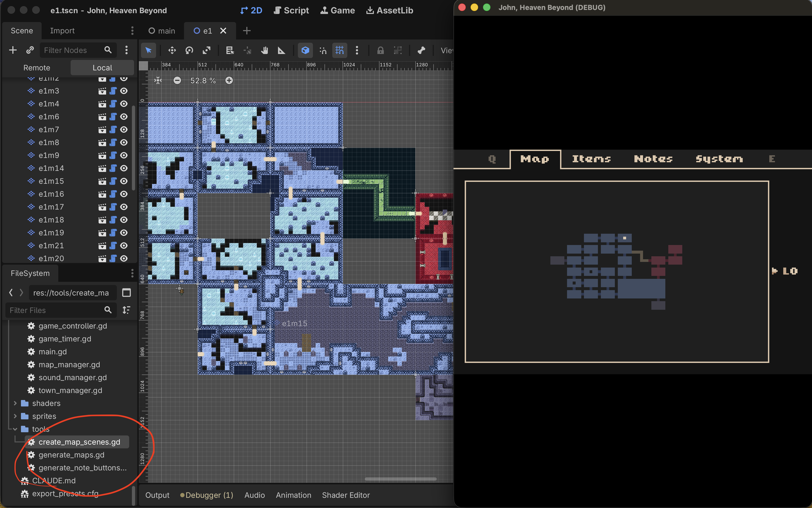Open script attached to e1m9
812x508 pixels.
[x=113, y=155]
